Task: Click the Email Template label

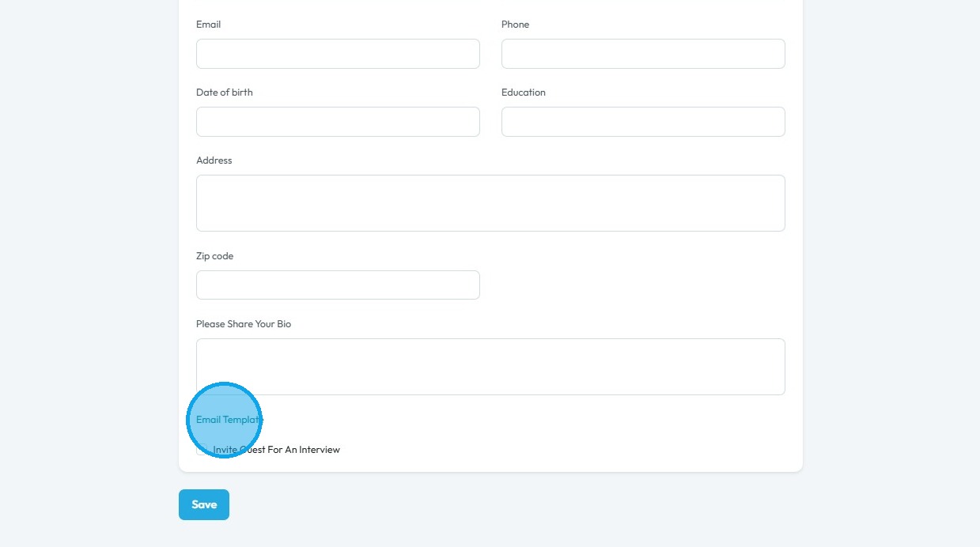Action: (229, 420)
